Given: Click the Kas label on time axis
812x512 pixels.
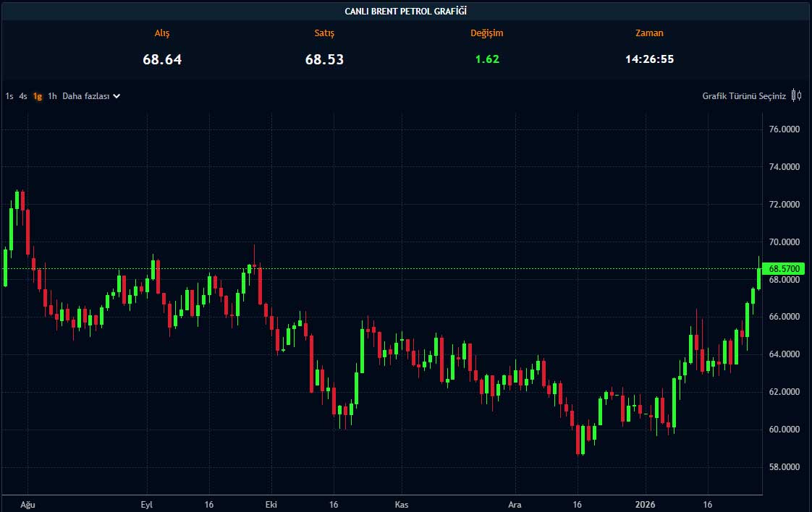Looking at the screenshot, I should point(401,504).
